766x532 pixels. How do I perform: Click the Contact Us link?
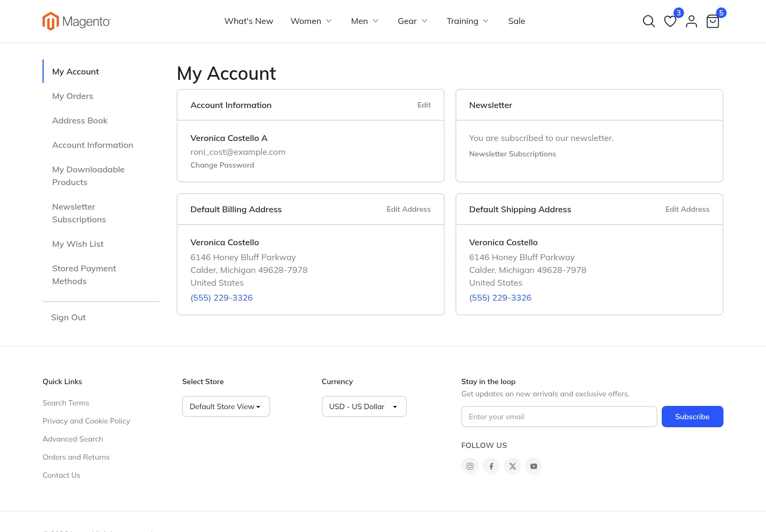61,476
